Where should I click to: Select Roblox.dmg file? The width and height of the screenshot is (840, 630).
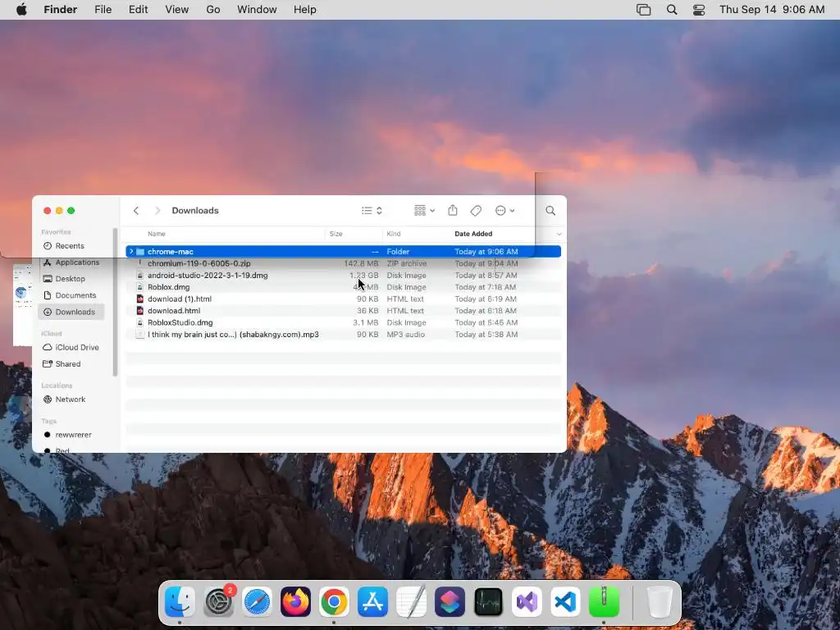[344, 286]
